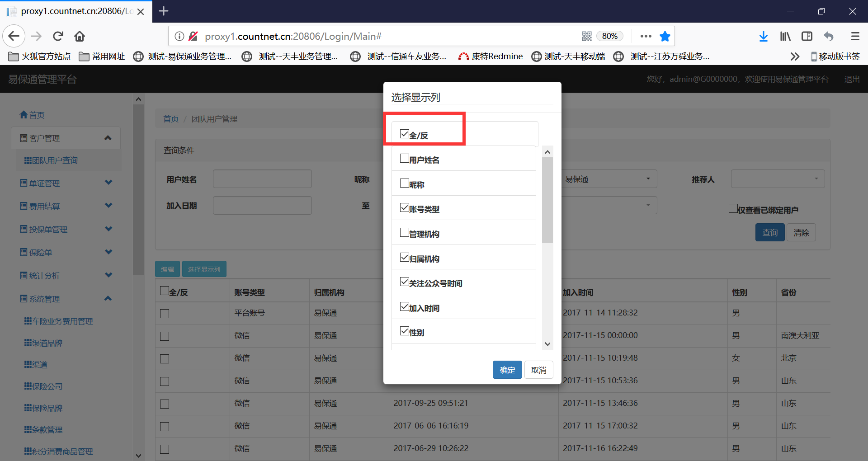This screenshot has height=461, width=868.
Task: Confirm with the 确定 button
Action: (x=507, y=370)
